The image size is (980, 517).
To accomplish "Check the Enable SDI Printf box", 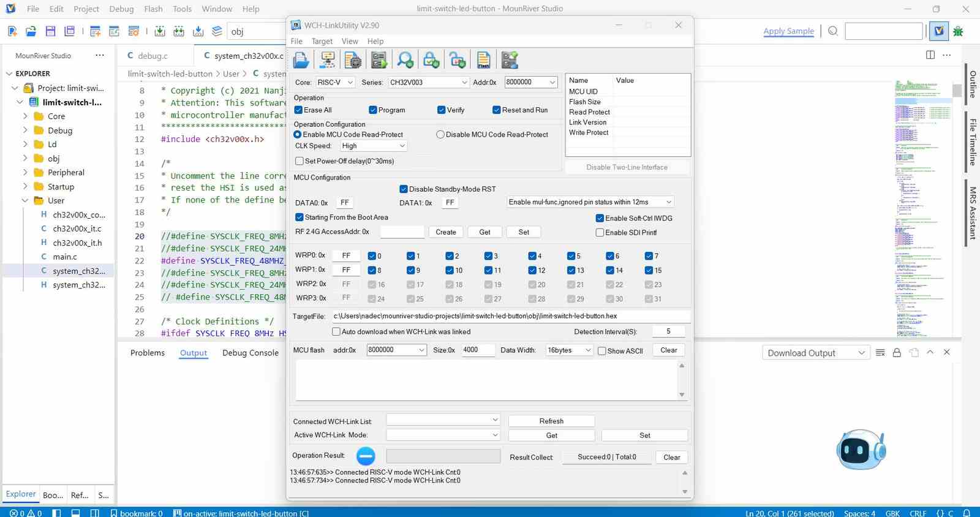I will 600,232.
